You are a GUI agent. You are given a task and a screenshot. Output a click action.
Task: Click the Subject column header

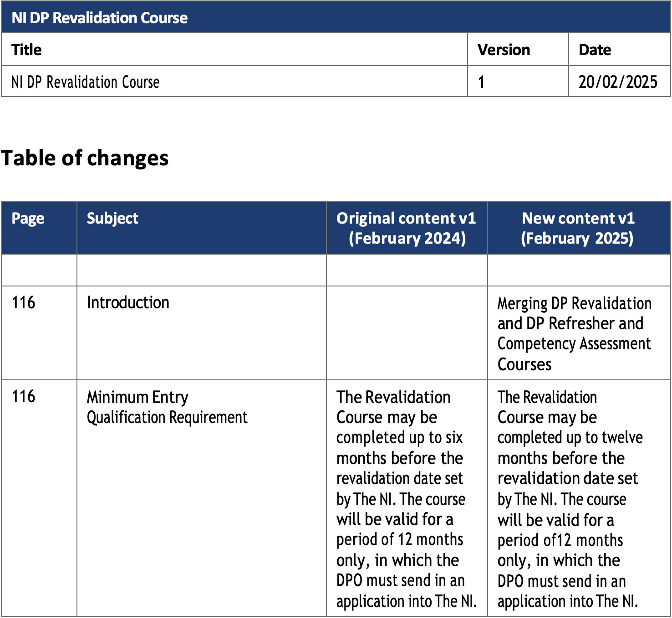tap(112, 219)
